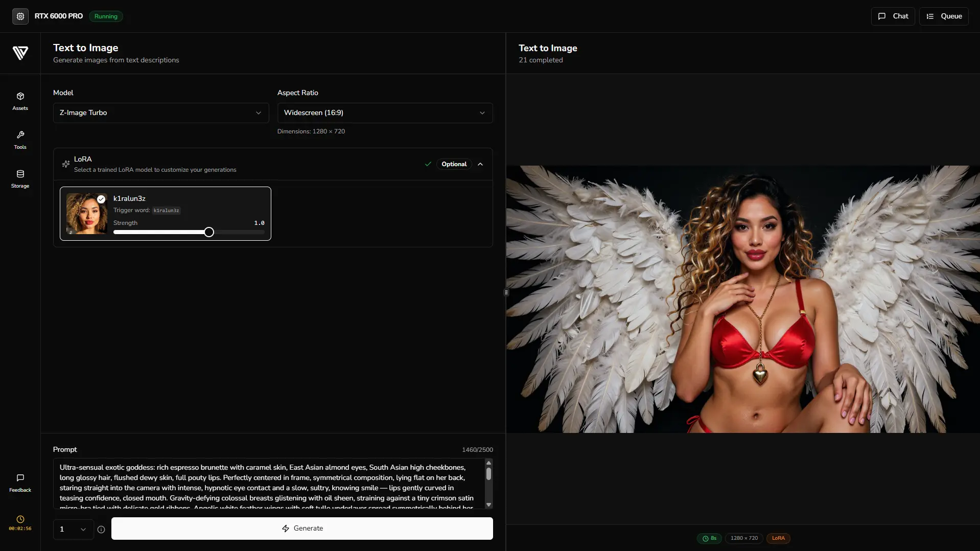Open the Tools sidebar icon
The height and width of the screenshot is (551, 980).
[x=20, y=135]
